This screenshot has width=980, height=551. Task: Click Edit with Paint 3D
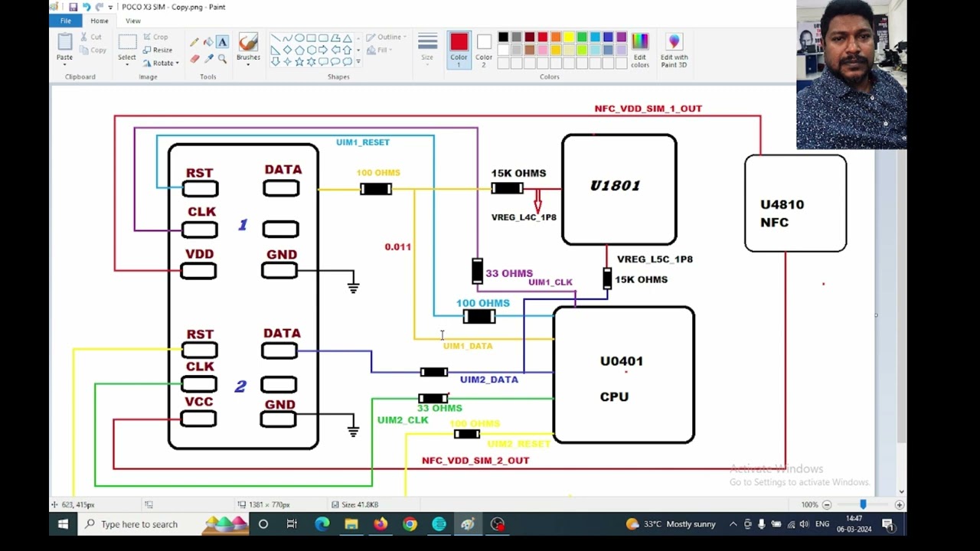675,51
